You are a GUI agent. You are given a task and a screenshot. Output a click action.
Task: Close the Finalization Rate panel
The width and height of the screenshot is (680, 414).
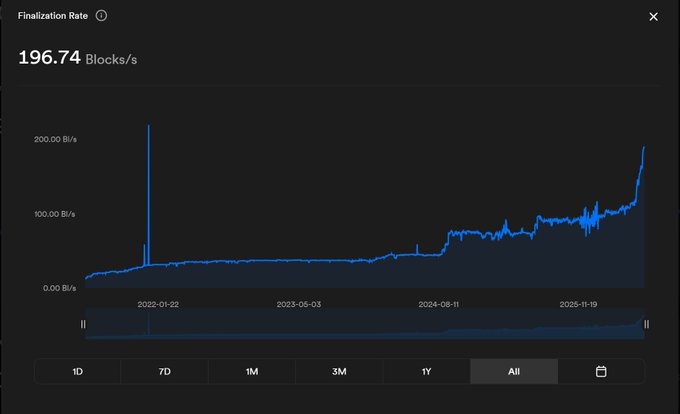pos(653,16)
